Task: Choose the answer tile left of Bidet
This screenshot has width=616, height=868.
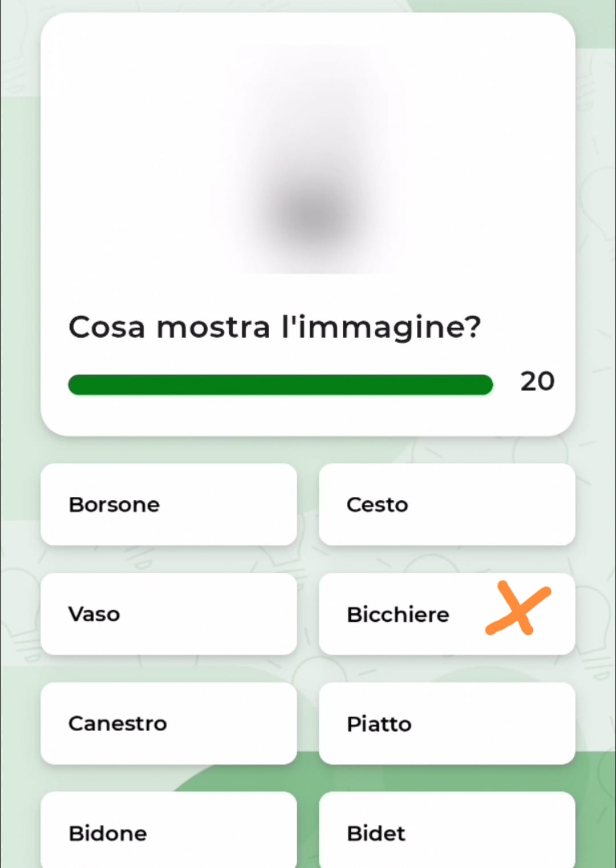Action: pyautogui.click(x=168, y=832)
